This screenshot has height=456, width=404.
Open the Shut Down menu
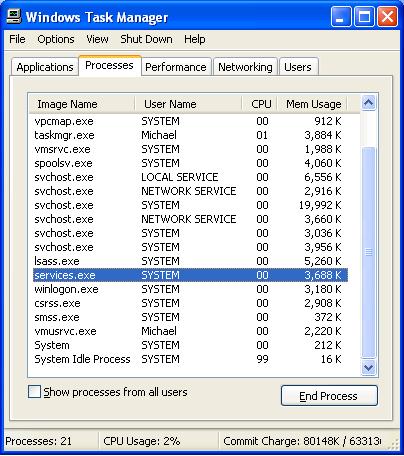pos(146,39)
